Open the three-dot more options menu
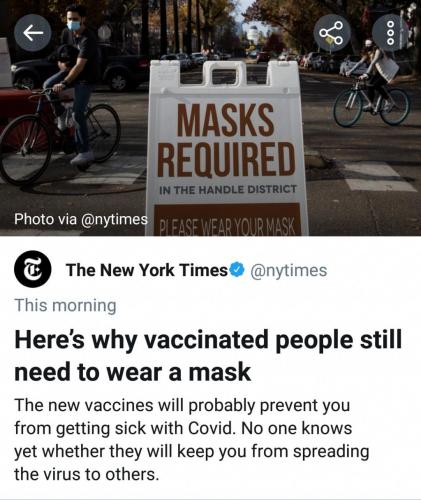This screenshot has width=421, height=500. click(390, 33)
